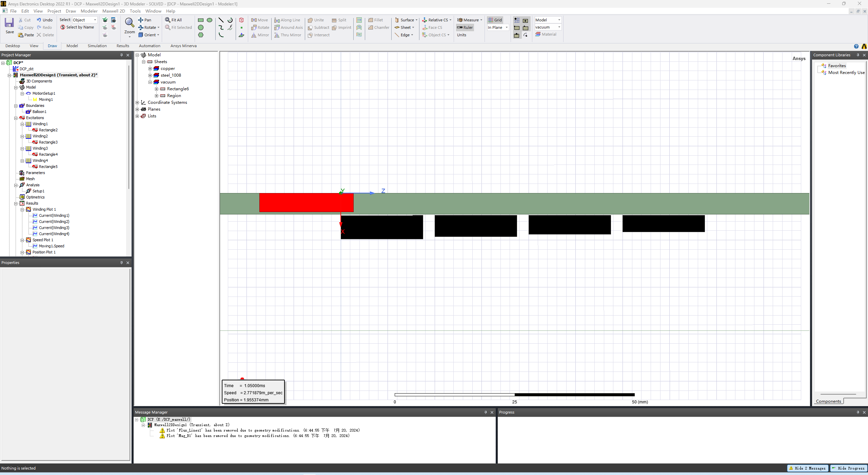Toggle snap to grid mode
This screenshot has height=475, width=868.
pyautogui.click(x=517, y=20)
